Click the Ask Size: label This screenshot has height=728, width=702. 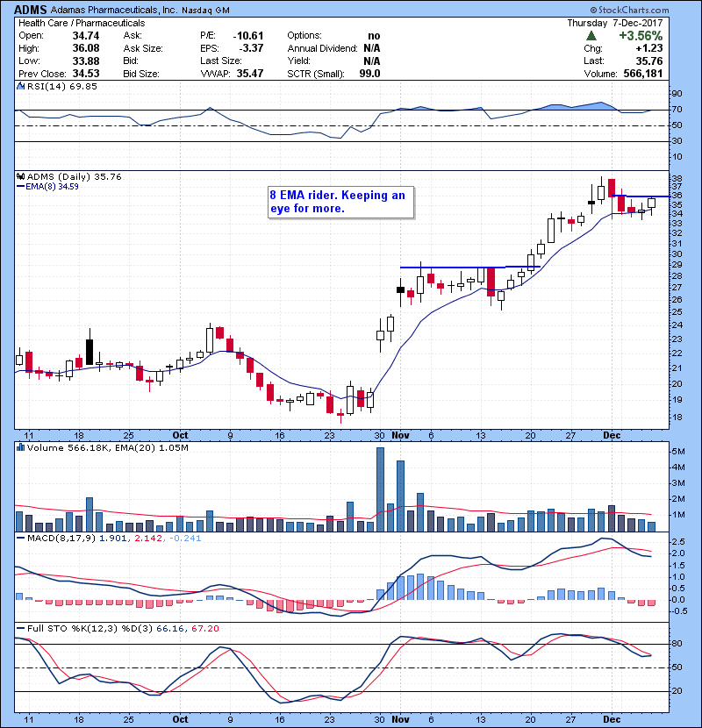click(x=143, y=48)
